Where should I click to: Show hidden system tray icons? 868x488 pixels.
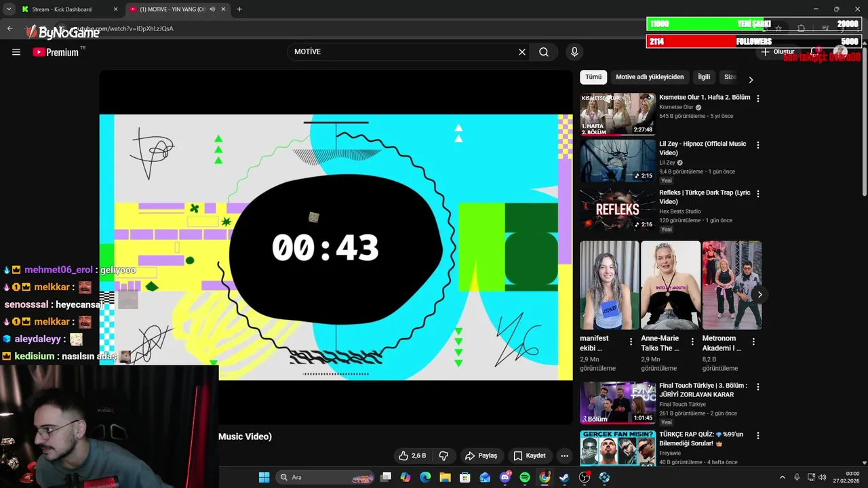click(782, 477)
